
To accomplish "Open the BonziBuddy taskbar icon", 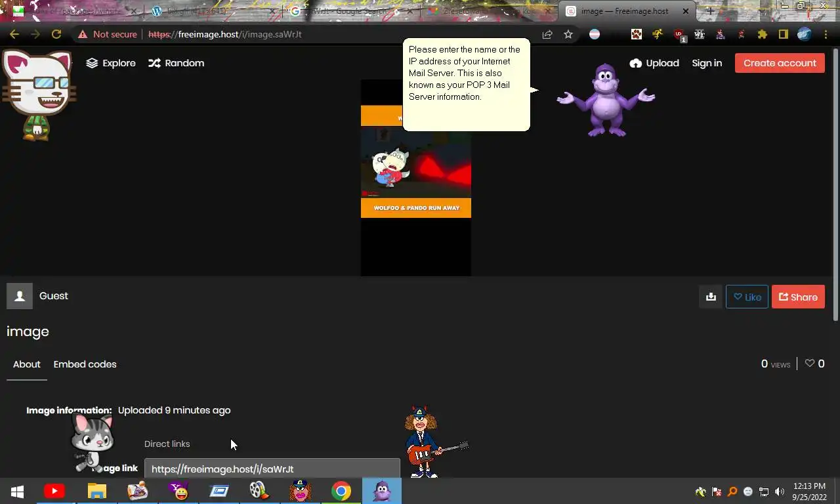I will (x=382, y=492).
